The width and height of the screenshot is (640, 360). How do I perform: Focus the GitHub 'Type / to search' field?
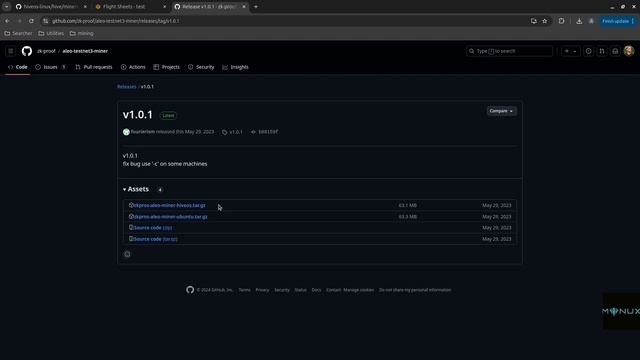[509, 51]
